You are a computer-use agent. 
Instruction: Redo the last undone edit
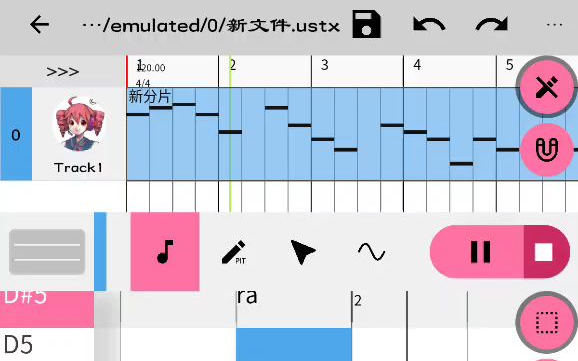[492, 25]
